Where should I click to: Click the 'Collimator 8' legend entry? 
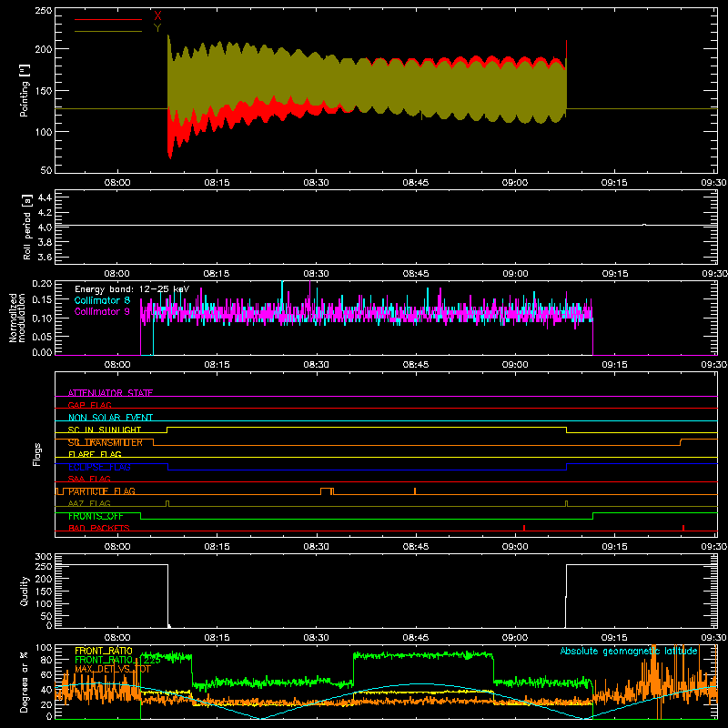[x=102, y=300]
